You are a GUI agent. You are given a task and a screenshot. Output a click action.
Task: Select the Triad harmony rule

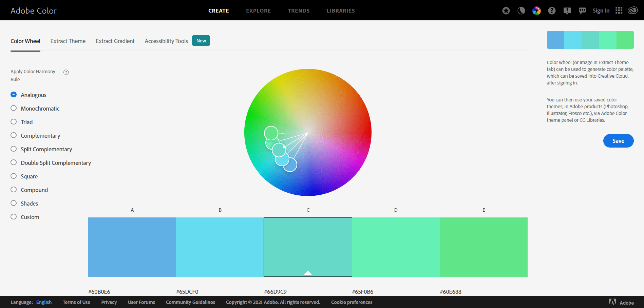point(14,122)
